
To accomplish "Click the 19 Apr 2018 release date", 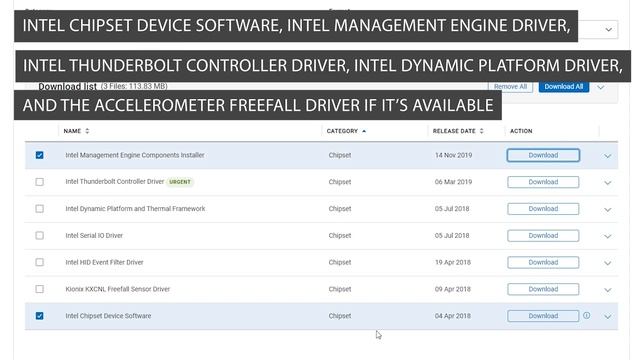I will coord(453,262).
